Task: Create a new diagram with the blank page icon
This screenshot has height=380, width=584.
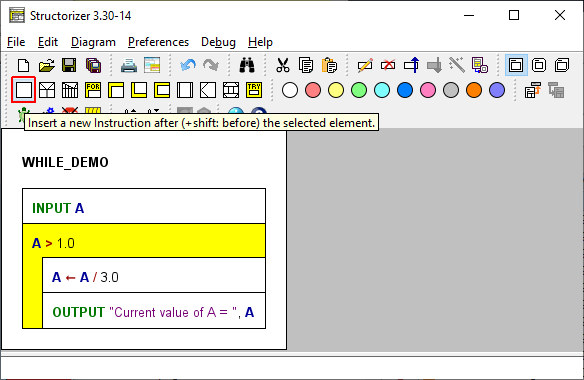Action: (23, 66)
